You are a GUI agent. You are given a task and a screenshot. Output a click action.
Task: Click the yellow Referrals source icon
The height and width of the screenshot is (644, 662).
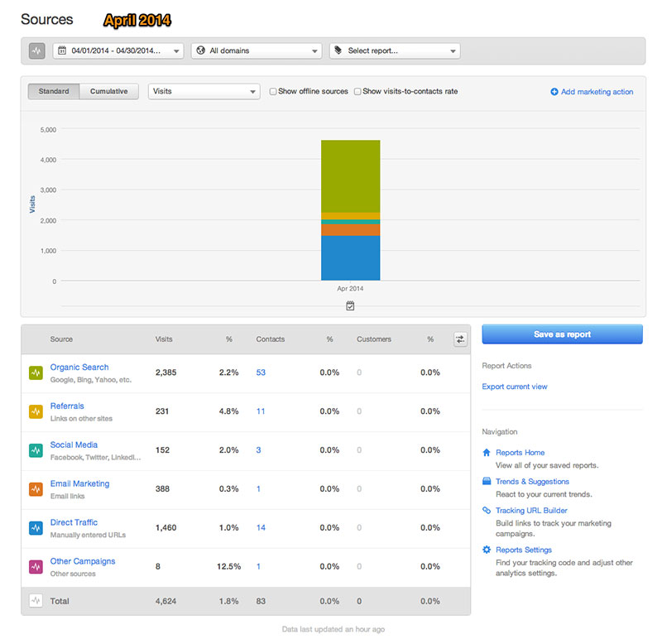coord(36,411)
